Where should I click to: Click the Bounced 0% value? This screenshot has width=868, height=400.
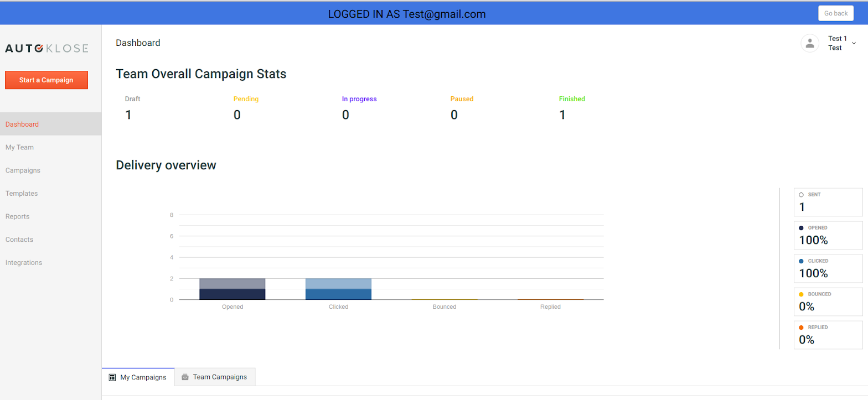pos(807,307)
